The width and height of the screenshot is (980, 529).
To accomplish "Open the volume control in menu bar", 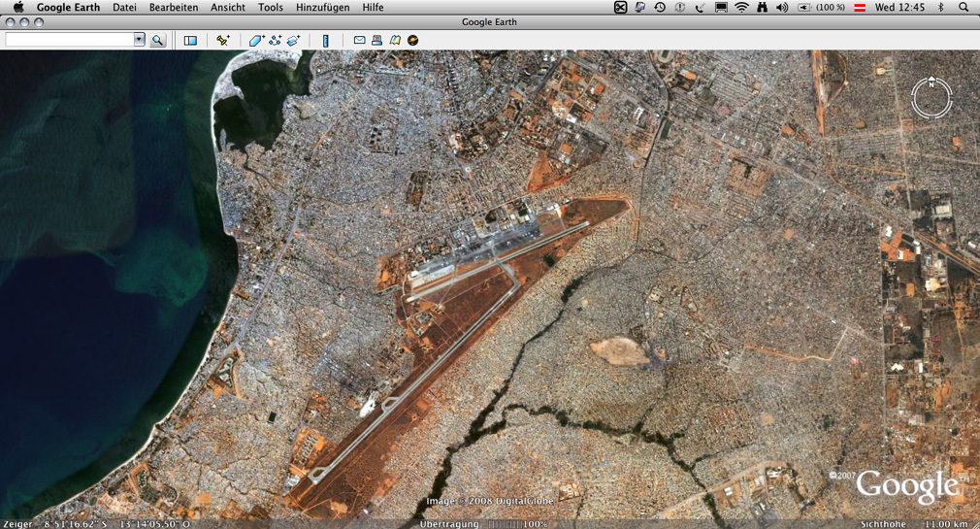I will click(x=782, y=8).
